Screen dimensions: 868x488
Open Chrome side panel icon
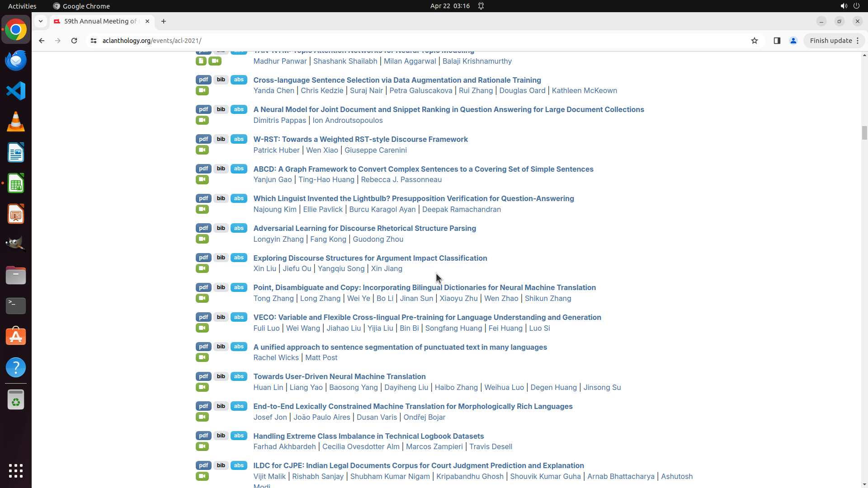(x=777, y=41)
